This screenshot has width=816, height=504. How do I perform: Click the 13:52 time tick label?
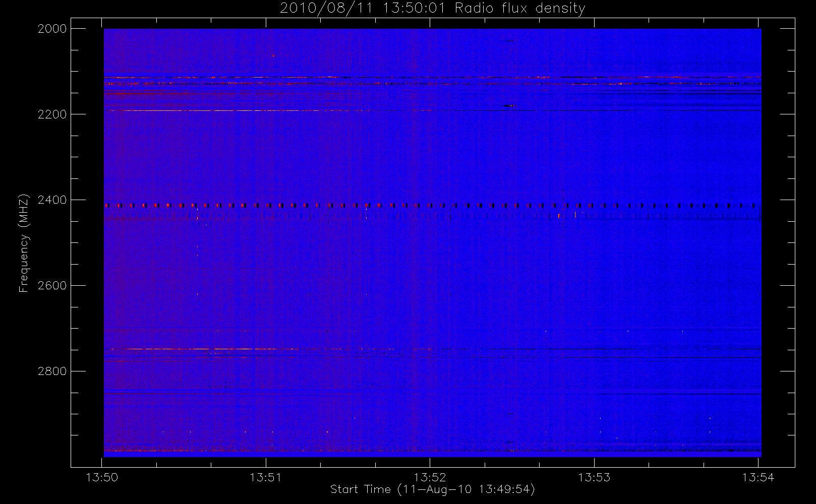[x=430, y=477]
